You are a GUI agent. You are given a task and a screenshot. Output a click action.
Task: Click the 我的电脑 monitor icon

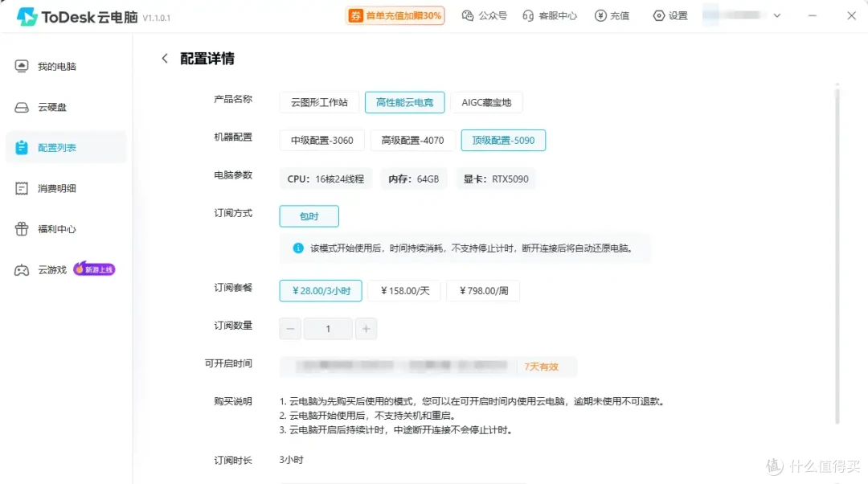pos(22,67)
